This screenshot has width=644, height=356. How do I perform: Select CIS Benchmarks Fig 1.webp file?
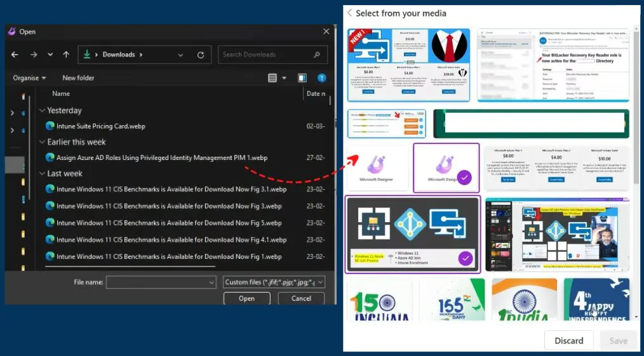(x=169, y=257)
